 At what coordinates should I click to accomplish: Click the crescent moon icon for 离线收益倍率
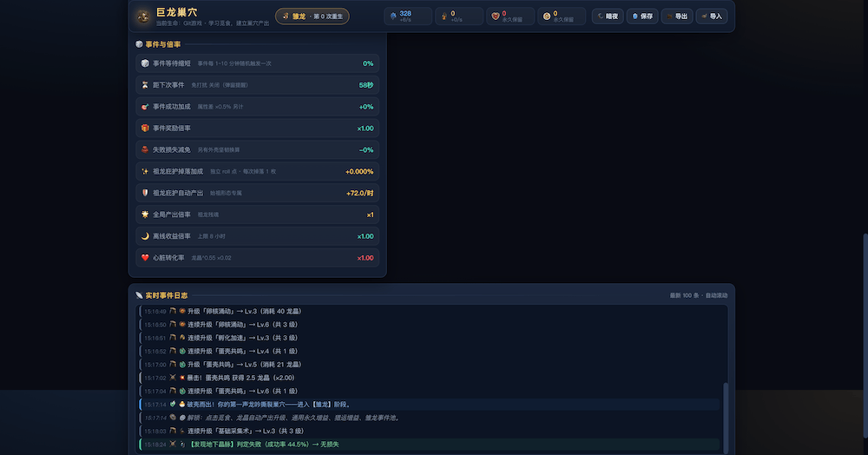tap(145, 236)
